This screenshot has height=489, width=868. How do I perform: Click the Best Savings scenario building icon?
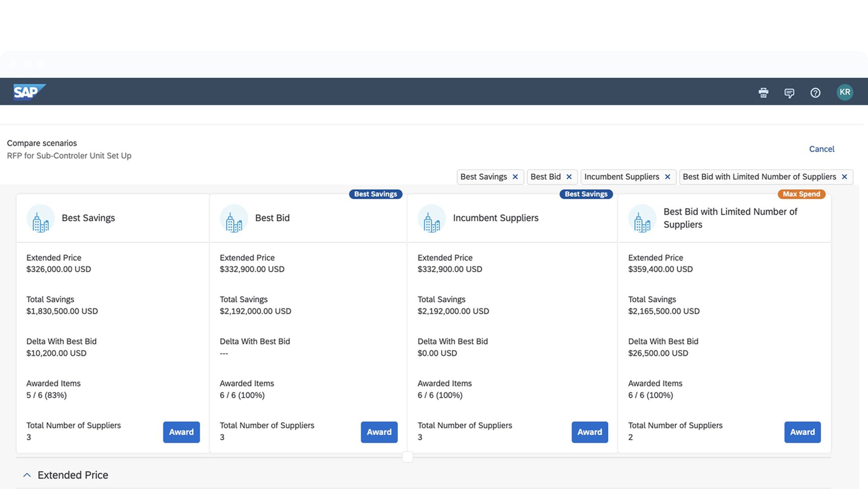click(x=40, y=219)
